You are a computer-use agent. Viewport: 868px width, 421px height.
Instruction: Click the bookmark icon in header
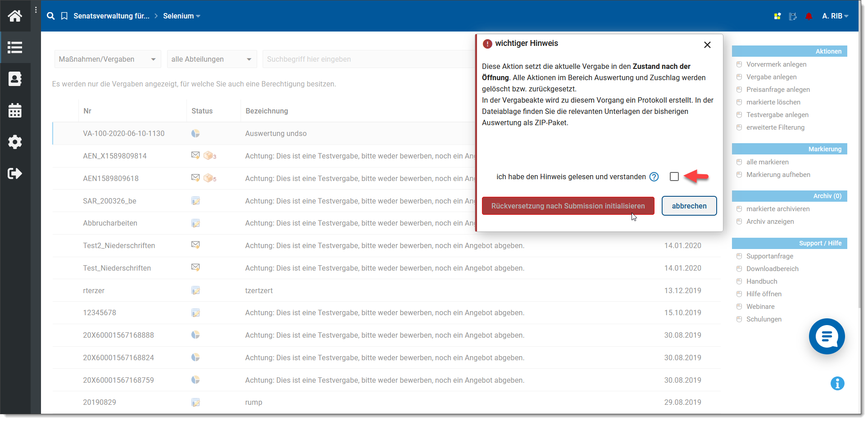click(x=64, y=16)
